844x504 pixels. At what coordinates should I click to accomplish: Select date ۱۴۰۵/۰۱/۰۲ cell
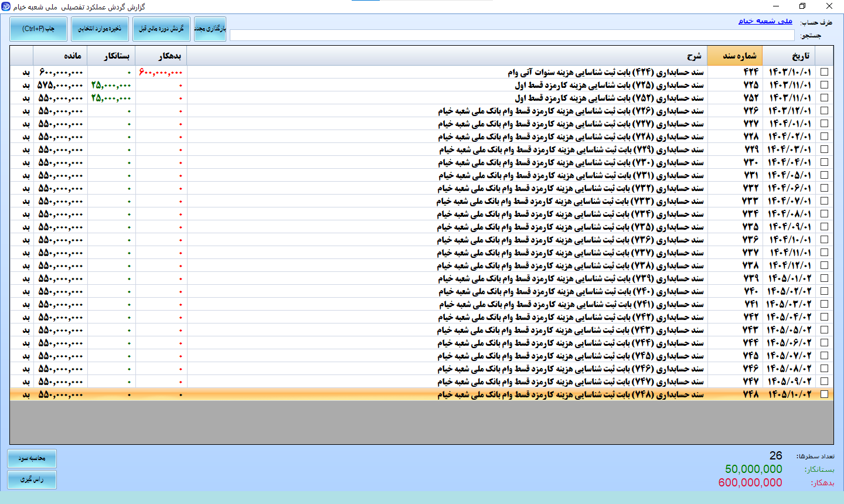789,278
